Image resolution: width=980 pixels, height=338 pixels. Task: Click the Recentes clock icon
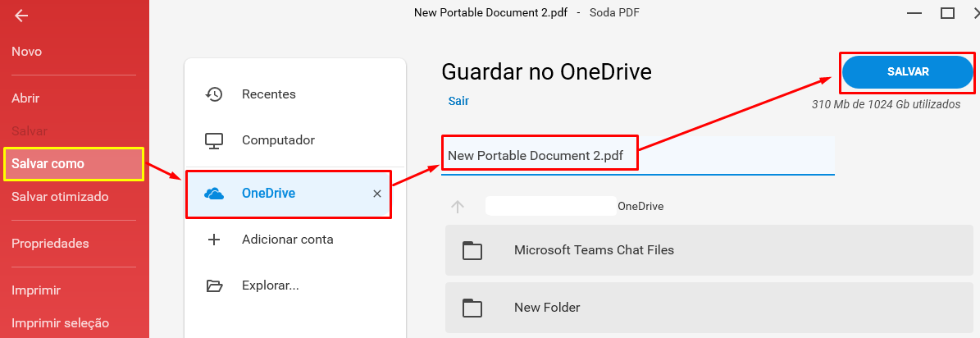pyautogui.click(x=214, y=94)
